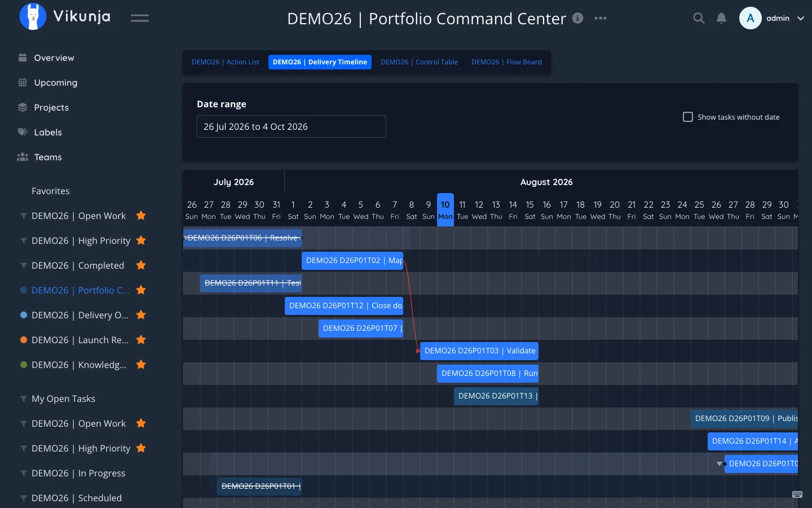Image resolution: width=812 pixels, height=508 pixels.
Task: Open Gantt bar DEMO26 D26P01T01
Action: [259, 487]
